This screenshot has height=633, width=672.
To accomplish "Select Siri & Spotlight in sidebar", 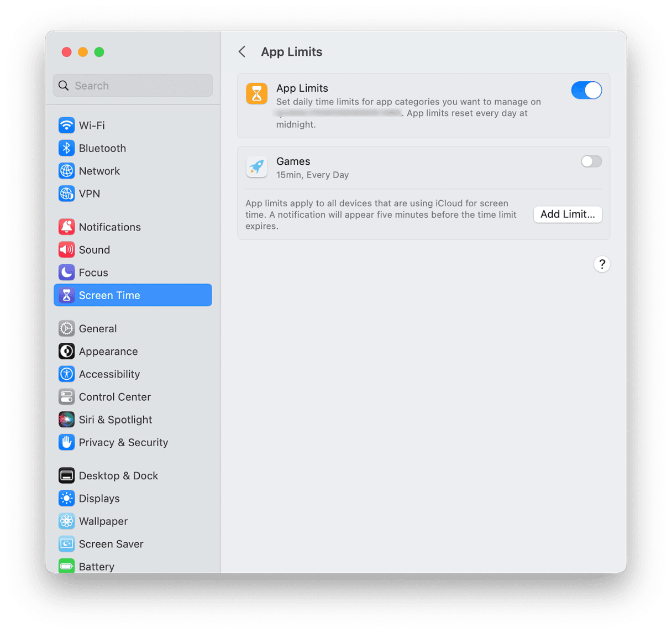I will pyautogui.click(x=133, y=420).
